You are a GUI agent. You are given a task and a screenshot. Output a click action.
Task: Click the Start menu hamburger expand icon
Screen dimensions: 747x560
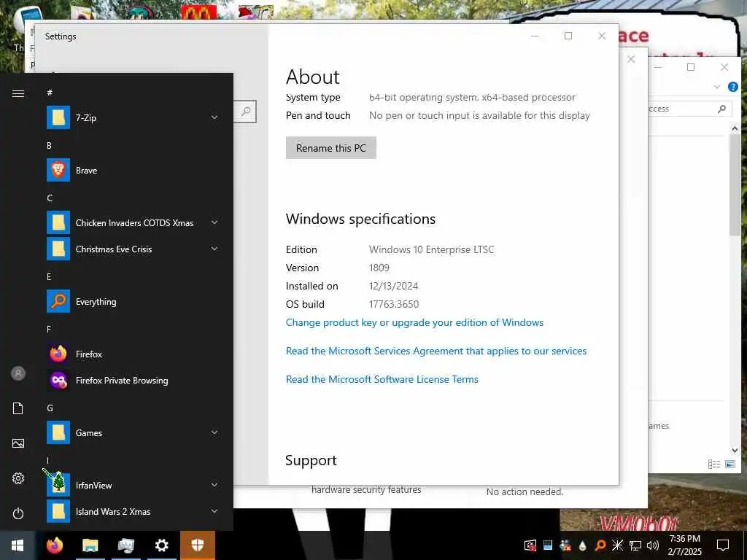coord(18,93)
